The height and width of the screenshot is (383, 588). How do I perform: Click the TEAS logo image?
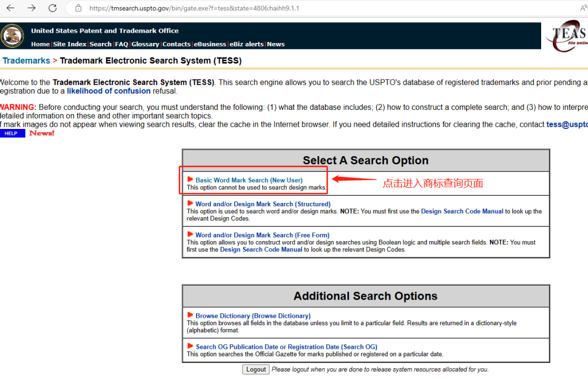coord(567,36)
